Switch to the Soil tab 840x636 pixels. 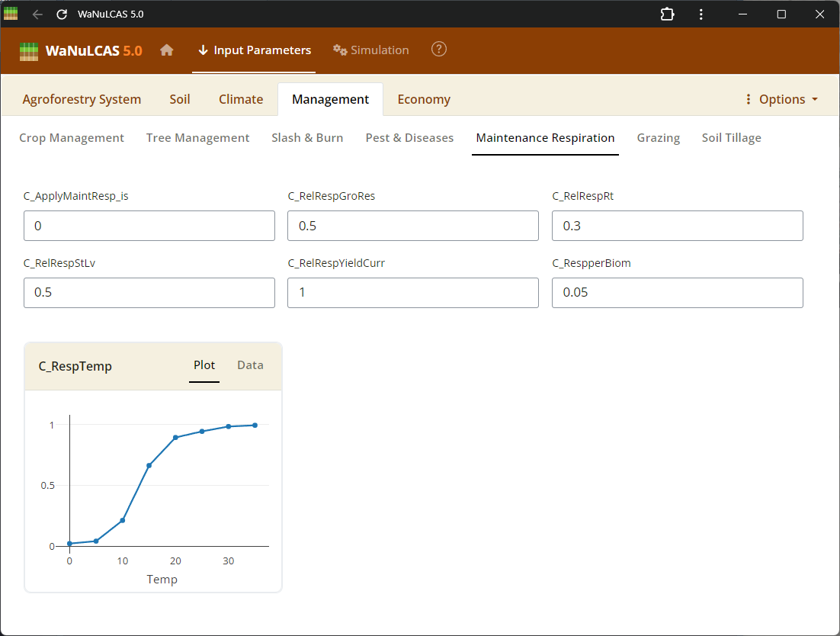click(x=180, y=99)
